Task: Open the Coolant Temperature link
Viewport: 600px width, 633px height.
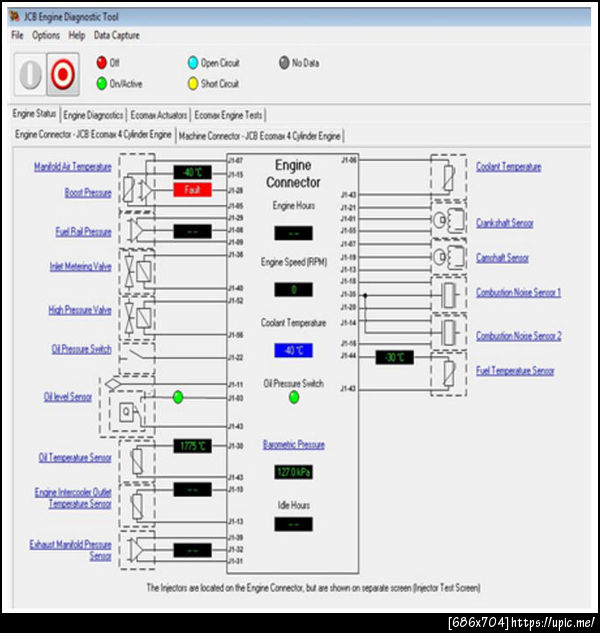Action: [509, 167]
